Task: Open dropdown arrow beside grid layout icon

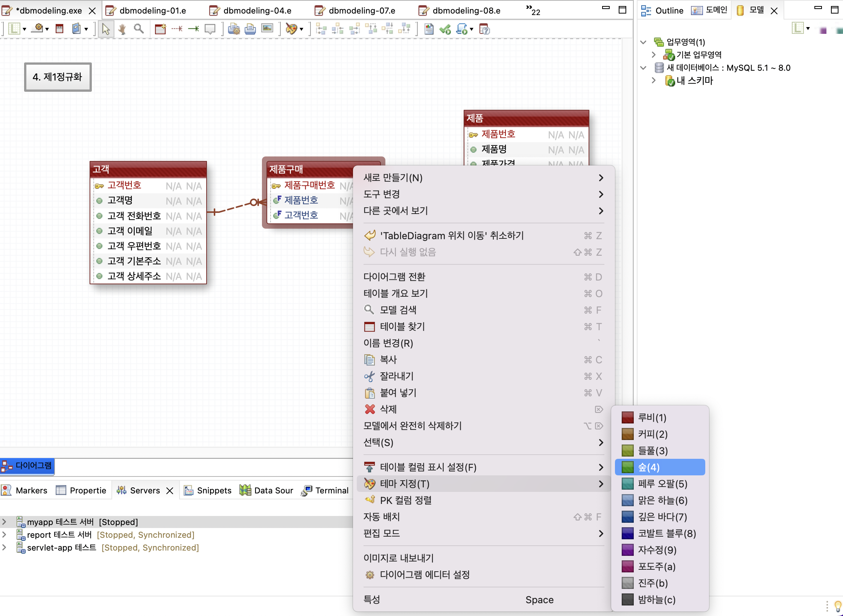Action: [24, 29]
